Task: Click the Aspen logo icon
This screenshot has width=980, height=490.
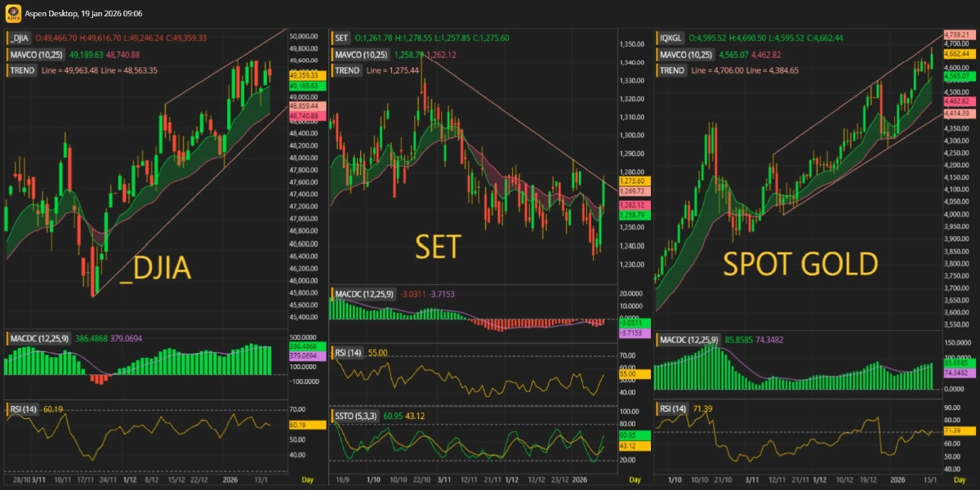Action: 13,14
